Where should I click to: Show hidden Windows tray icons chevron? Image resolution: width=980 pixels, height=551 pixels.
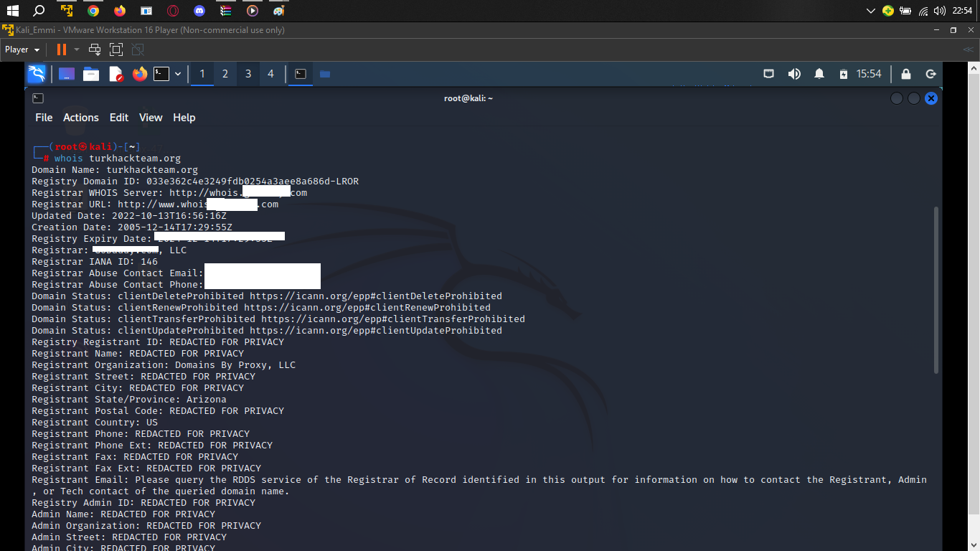(871, 11)
